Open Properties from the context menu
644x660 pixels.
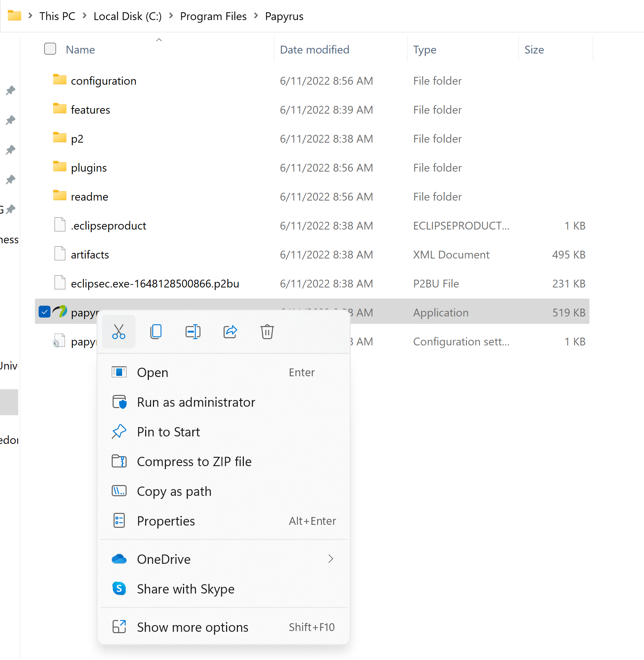click(166, 521)
